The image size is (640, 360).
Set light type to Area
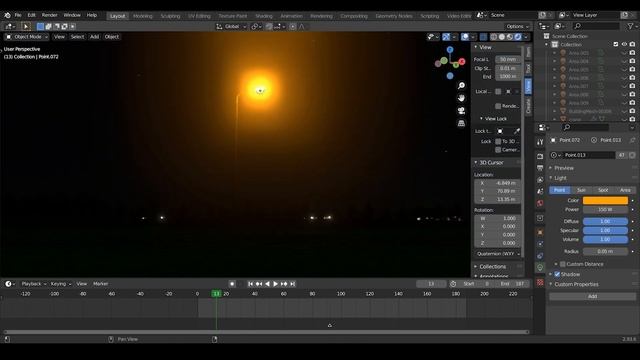tap(625, 190)
